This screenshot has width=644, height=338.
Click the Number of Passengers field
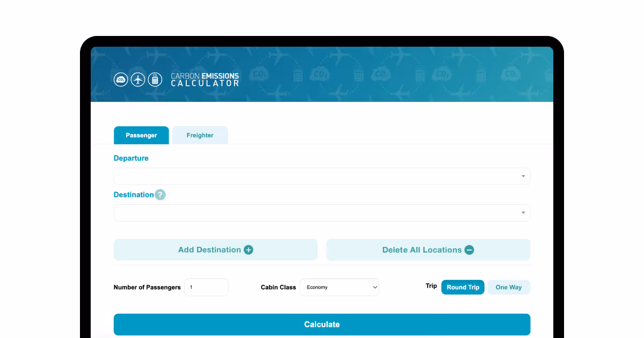pyautogui.click(x=206, y=287)
